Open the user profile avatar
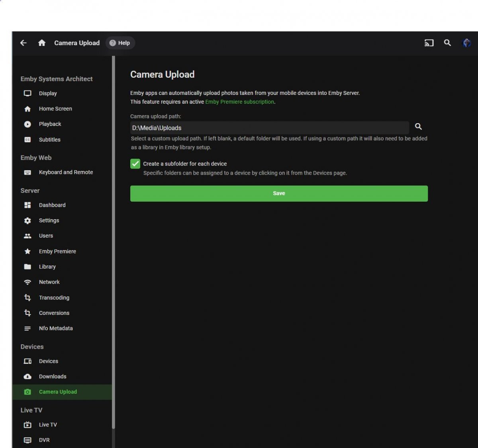 click(x=466, y=43)
